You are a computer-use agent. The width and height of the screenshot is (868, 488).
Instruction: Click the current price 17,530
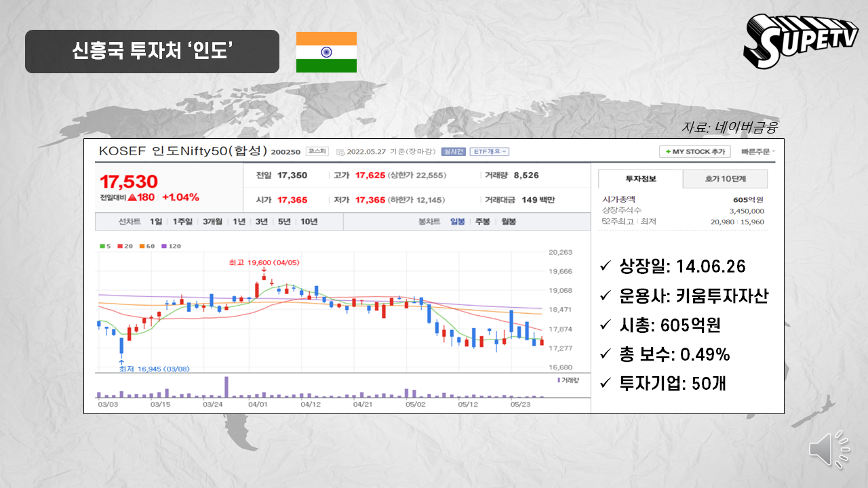coord(129,182)
